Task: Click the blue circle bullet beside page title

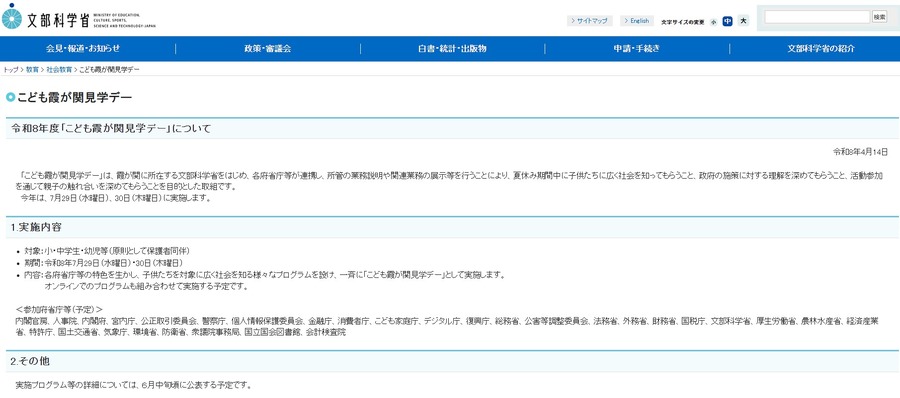Action: coord(10,97)
